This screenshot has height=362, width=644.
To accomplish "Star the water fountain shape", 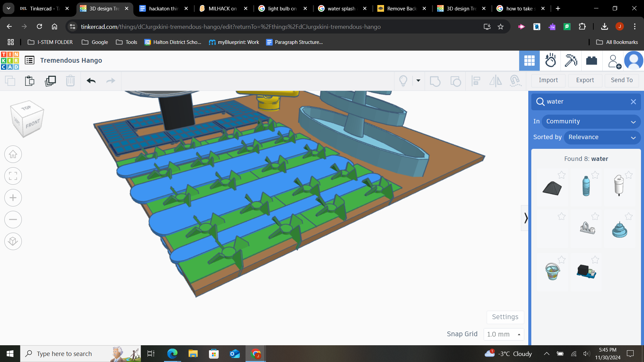I will click(629, 217).
